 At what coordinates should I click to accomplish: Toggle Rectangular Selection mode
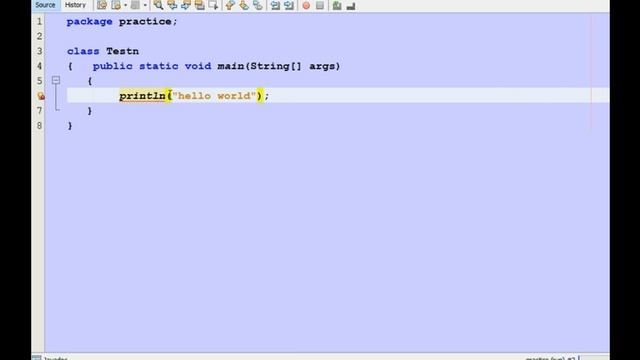[213, 5]
